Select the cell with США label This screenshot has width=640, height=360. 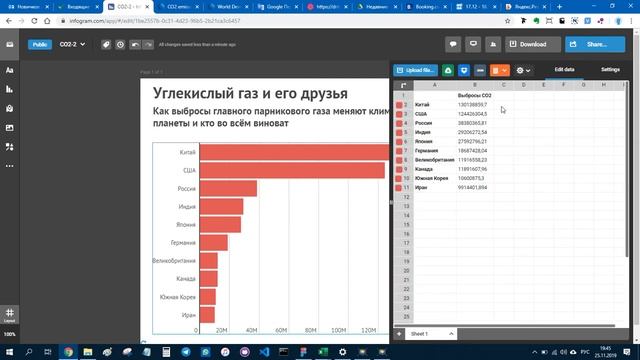click(x=434, y=114)
